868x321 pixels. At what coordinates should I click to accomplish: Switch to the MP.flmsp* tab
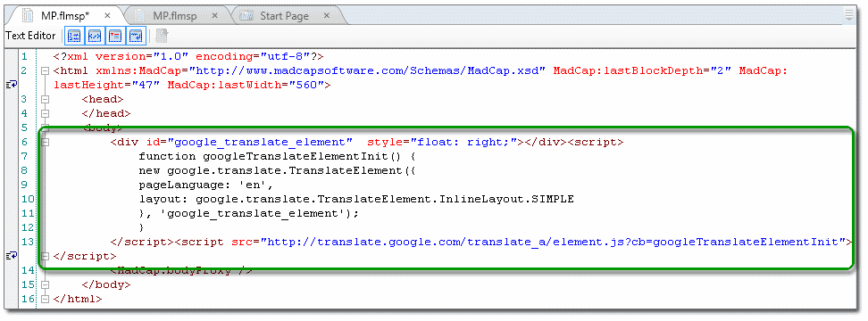tap(65, 15)
